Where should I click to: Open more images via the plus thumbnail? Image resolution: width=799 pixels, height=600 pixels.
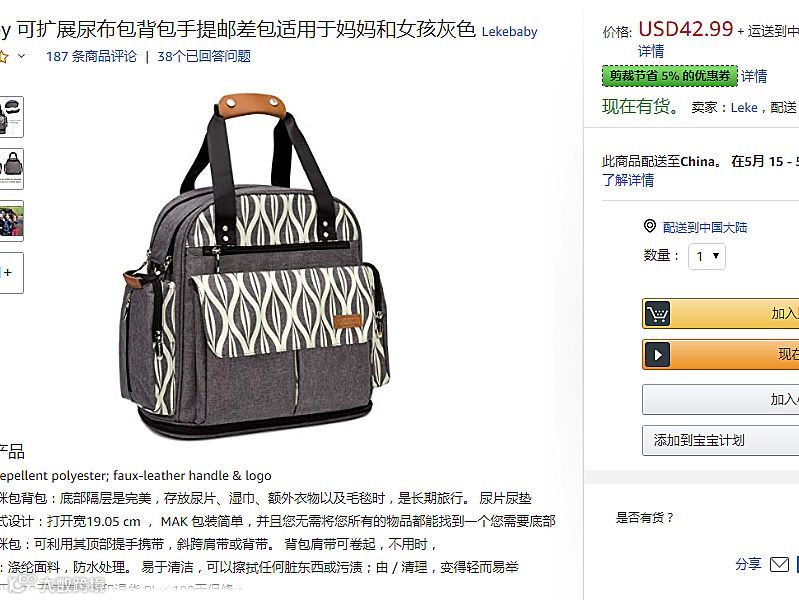pyautogui.click(x=11, y=273)
